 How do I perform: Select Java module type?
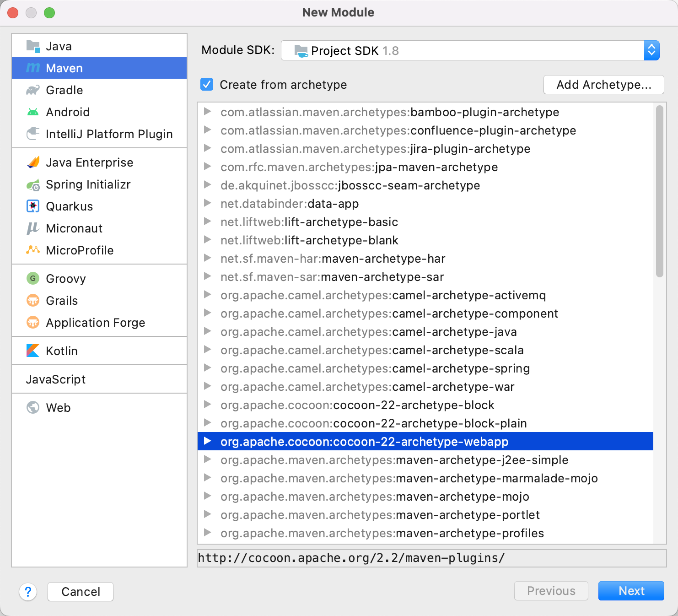[99, 46]
